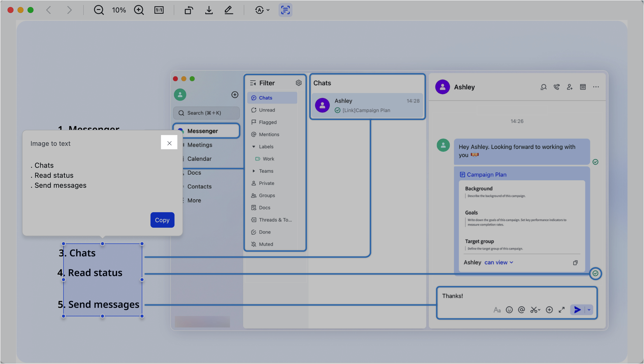Go to the previous image arrow

pyautogui.click(x=49, y=10)
